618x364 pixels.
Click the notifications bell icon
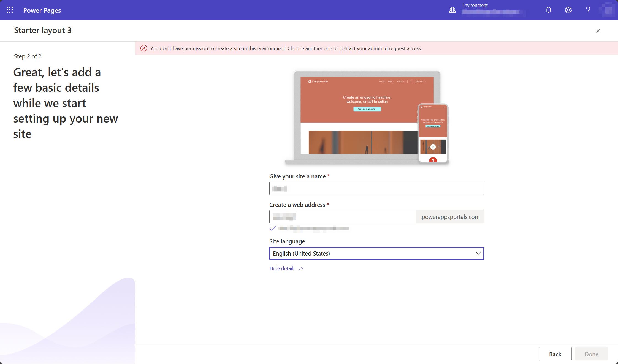tap(548, 10)
